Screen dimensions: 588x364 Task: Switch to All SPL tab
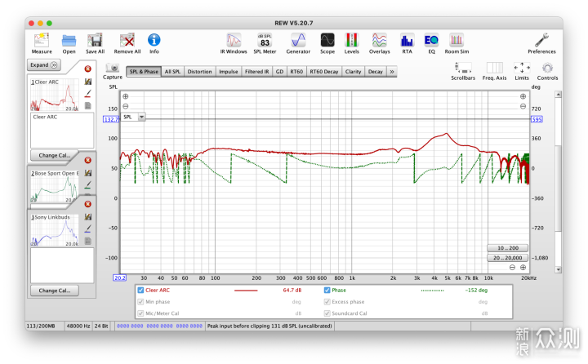coord(172,72)
